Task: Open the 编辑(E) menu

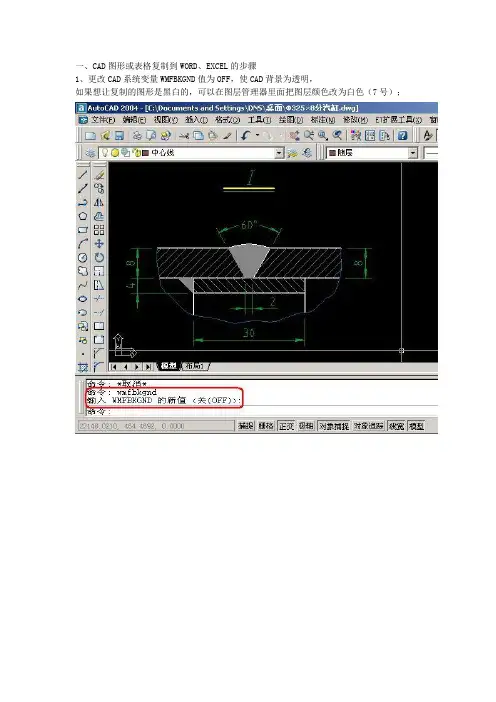Action: pyautogui.click(x=135, y=120)
